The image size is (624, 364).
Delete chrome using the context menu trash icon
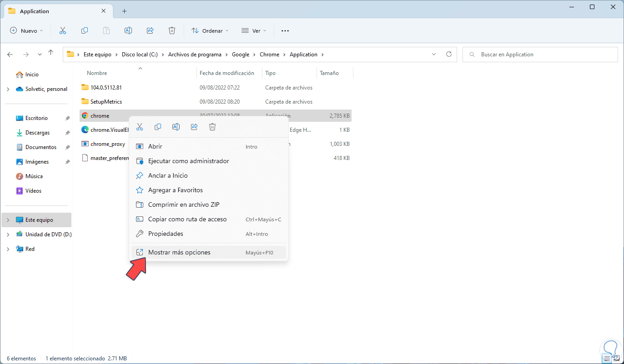click(212, 127)
